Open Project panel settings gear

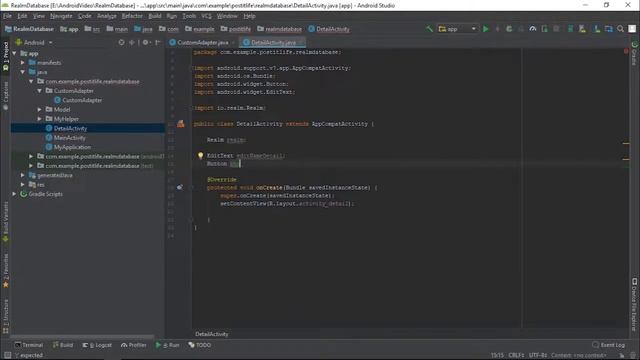click(x=145, y=42)
